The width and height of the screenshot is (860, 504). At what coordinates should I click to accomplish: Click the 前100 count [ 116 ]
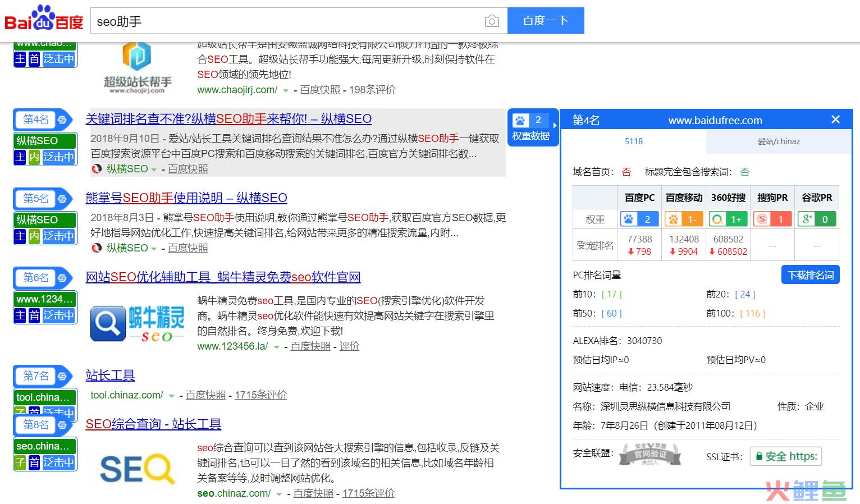tap(753, 313)
